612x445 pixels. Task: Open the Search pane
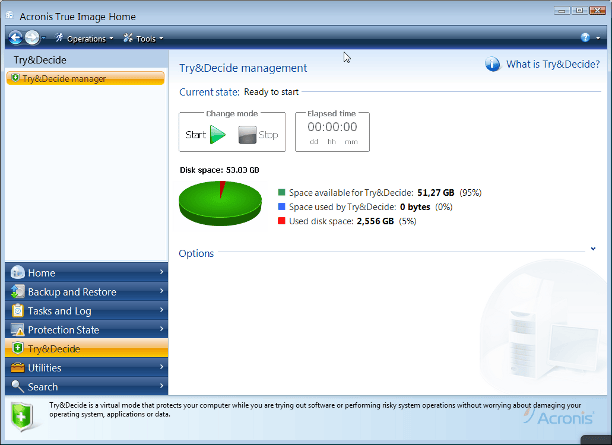point(87,386)
